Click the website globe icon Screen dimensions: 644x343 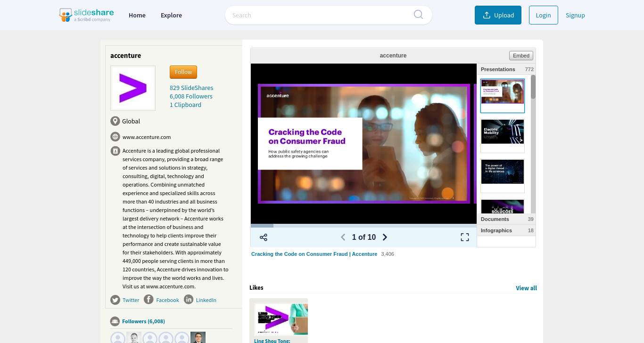click(x=115, y=137)
